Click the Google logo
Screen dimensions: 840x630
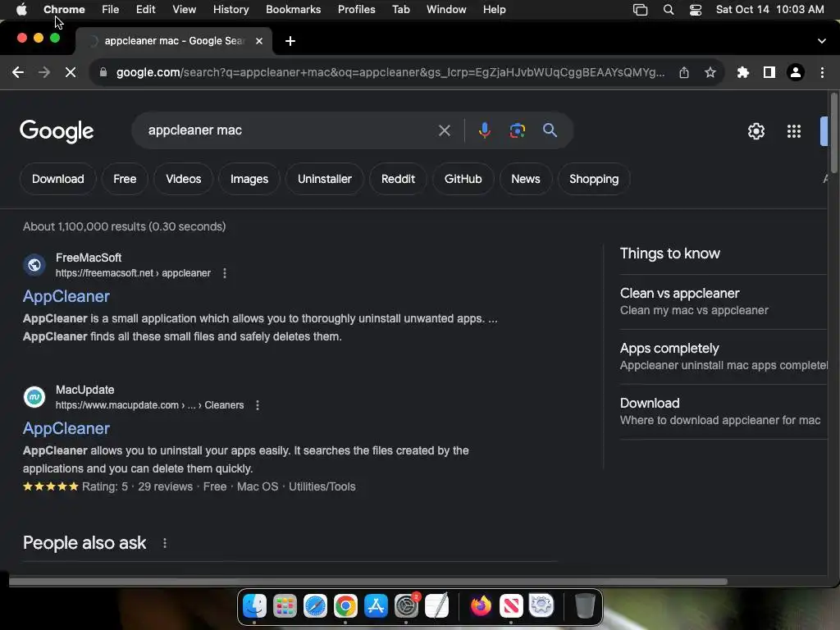tap(57, 131)
